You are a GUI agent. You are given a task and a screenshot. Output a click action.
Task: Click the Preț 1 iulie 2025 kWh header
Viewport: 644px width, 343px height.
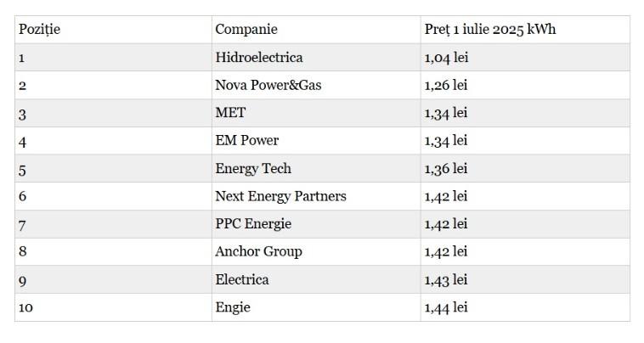point(490,30)
